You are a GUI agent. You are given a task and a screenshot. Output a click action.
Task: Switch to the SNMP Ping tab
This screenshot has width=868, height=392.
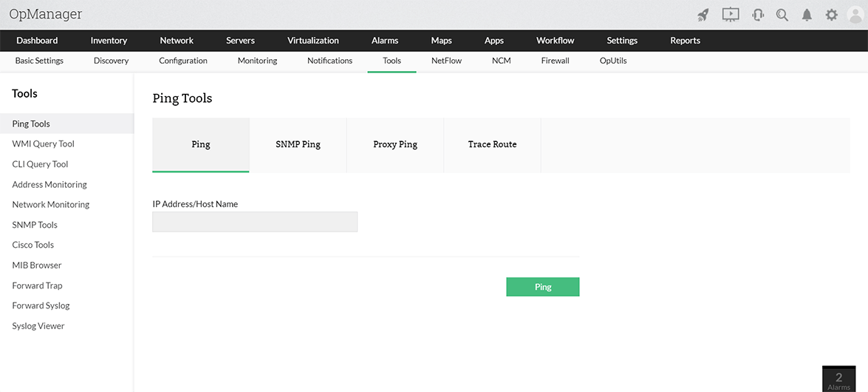pos(298,145)
